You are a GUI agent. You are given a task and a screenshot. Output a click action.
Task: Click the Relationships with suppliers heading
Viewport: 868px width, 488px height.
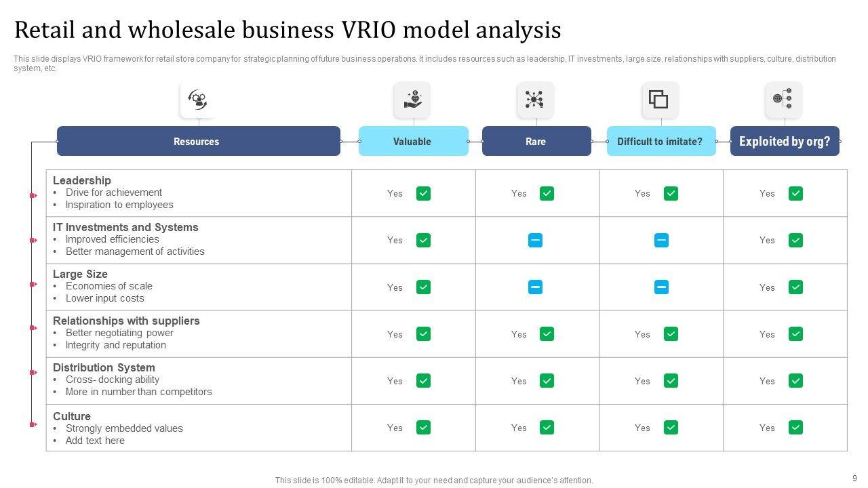126,321
